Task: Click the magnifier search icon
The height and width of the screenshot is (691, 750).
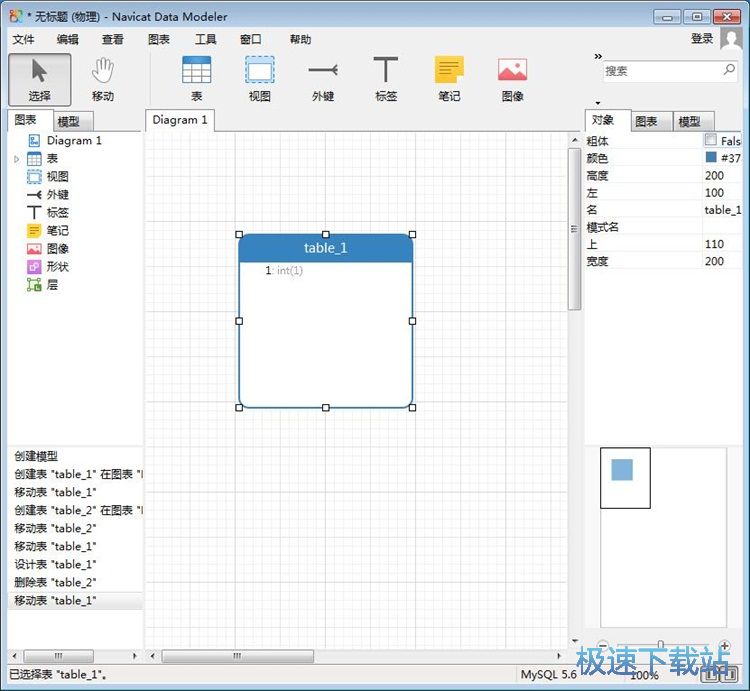Action: (x=729, y=70)
